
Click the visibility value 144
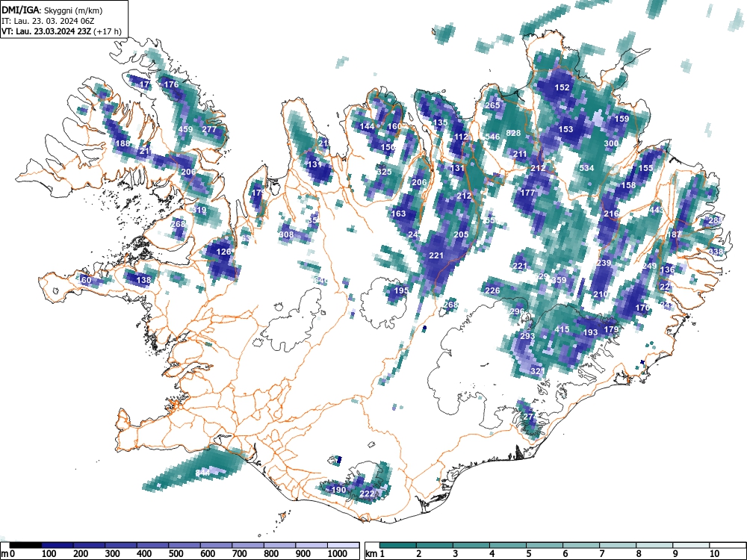366,125
